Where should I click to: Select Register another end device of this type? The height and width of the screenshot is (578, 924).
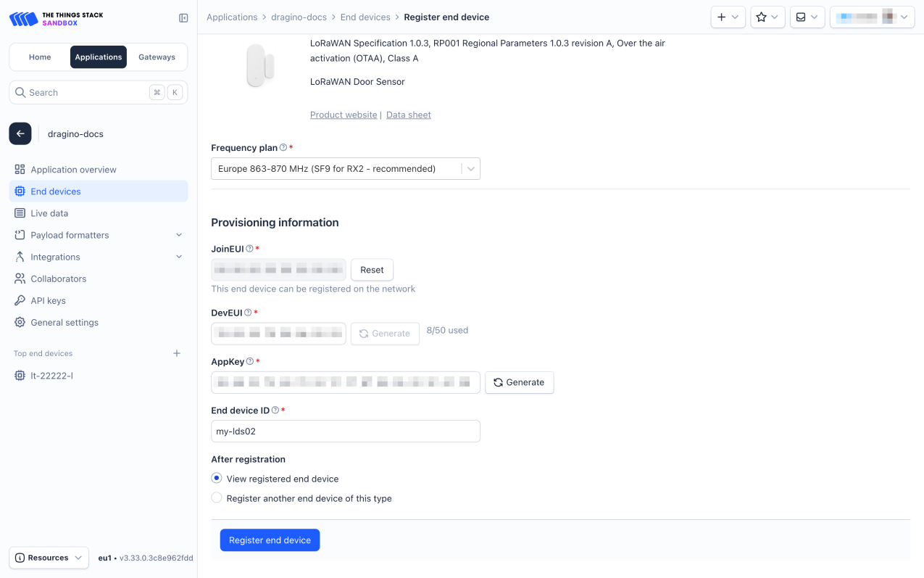pos(217,498)
